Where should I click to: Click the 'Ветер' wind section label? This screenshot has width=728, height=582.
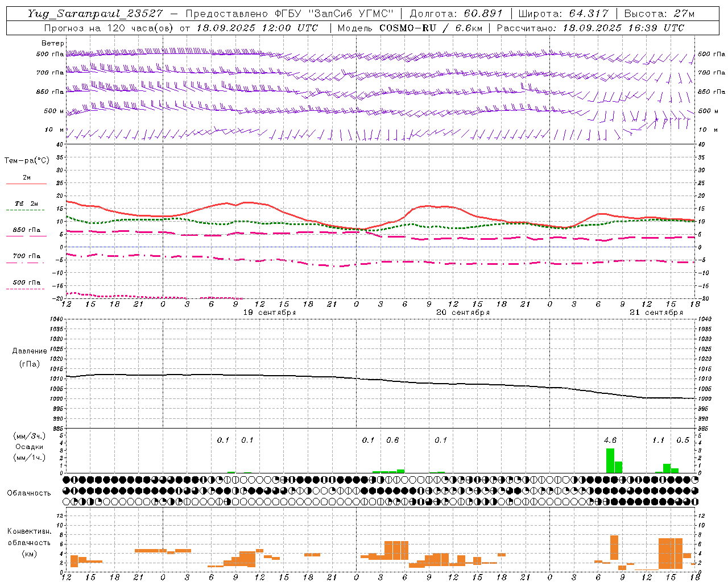point(53,43)
